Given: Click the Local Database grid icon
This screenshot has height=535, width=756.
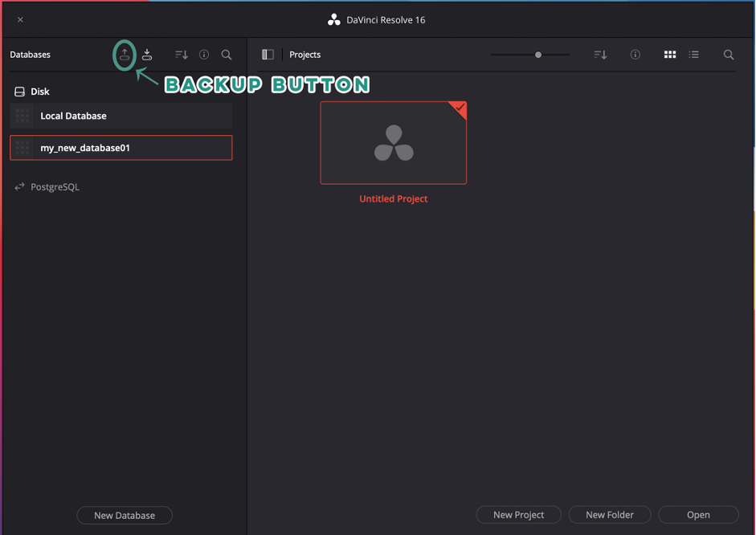Looking at the screenshot, I should (22, 116).
